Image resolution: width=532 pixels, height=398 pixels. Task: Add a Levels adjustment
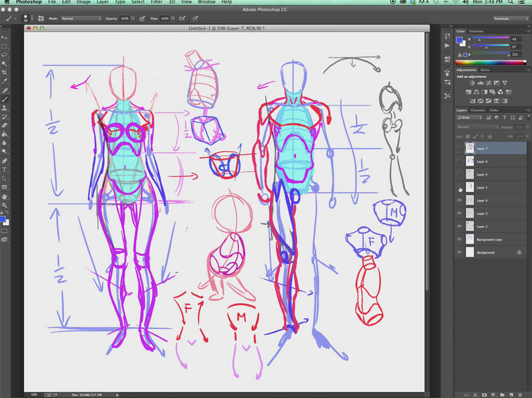(480, 83)
